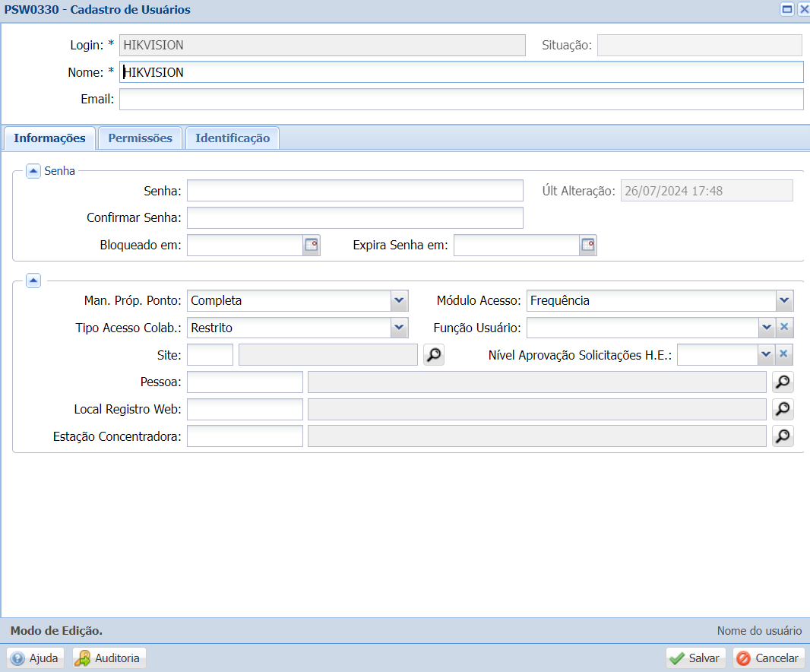Open calendar picker for Bloqueado em

(x=312, y=245)
